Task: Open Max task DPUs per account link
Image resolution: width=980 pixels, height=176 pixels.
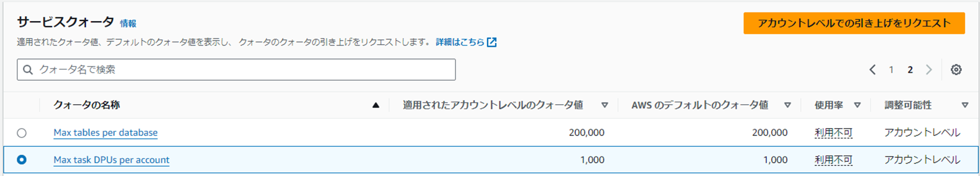Action: click(111, 160)
